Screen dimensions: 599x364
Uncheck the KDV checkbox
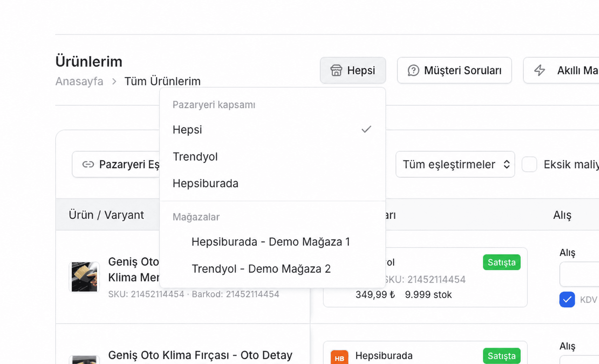(x=567, y=300)
